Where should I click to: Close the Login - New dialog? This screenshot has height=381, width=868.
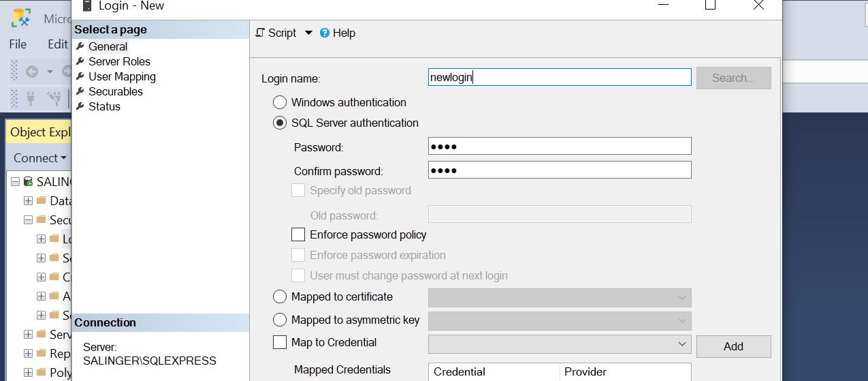(758, 5)
